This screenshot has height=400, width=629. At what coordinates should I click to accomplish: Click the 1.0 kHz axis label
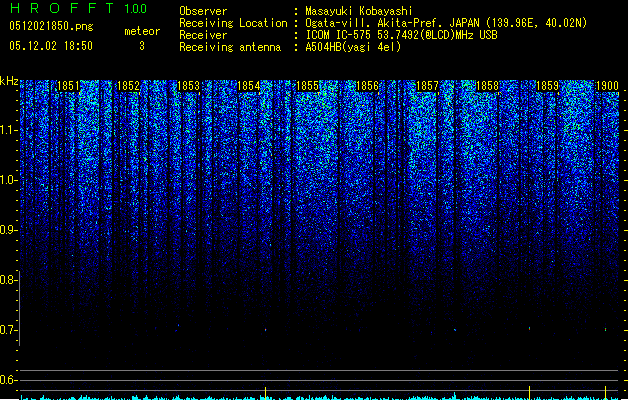pos(9,180)
